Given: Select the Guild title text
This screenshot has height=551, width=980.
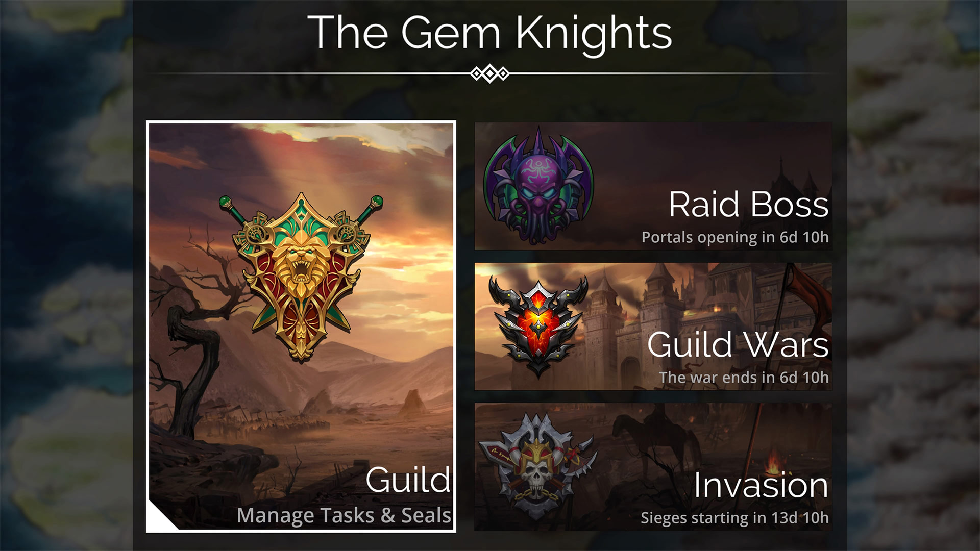Looking at the screenshot, I should 408,481.
